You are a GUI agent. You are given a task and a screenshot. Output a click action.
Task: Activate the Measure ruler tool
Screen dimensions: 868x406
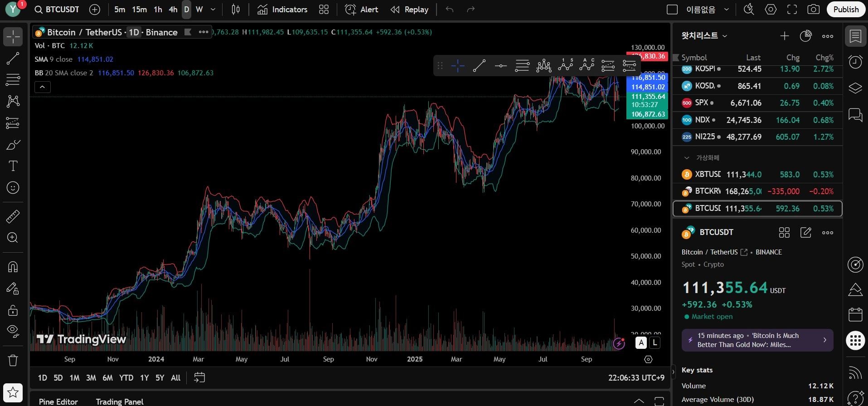[13, 216]
